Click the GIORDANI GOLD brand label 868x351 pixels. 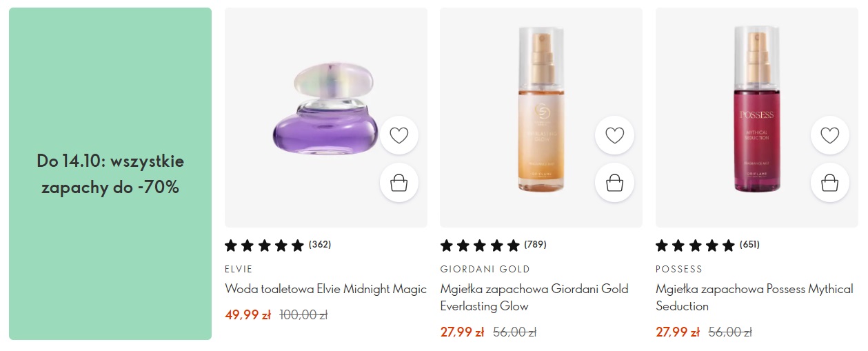point(485,269)
